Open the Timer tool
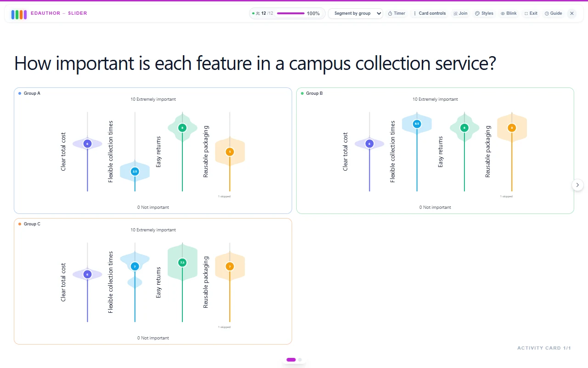This screenshot has width=588, height=368. [x=396, y=13]
